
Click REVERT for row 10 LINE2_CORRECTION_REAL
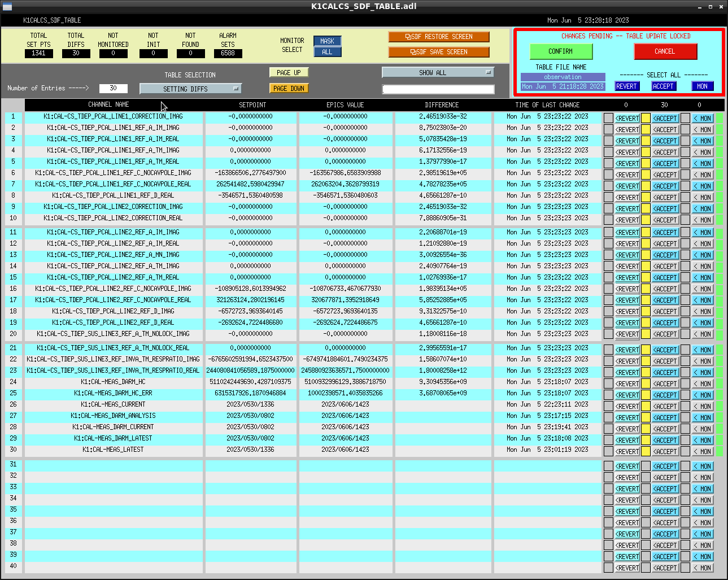point(627,220)
